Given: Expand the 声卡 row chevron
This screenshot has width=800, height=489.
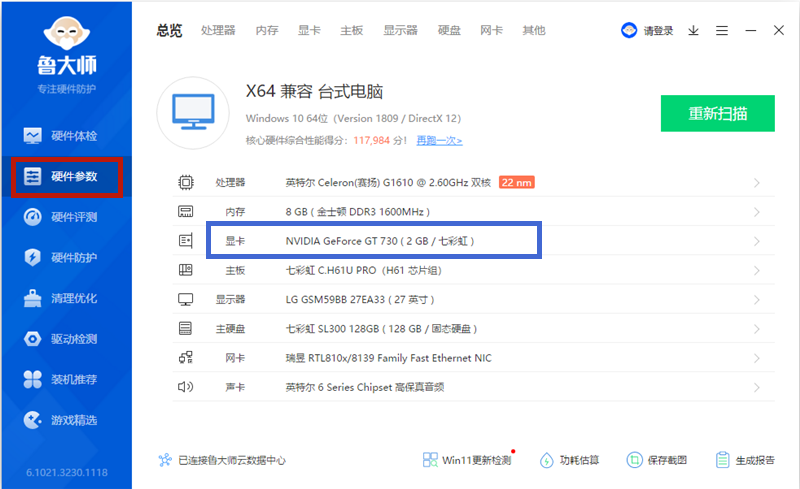Looking at the screenshot, I should (757, 387).
